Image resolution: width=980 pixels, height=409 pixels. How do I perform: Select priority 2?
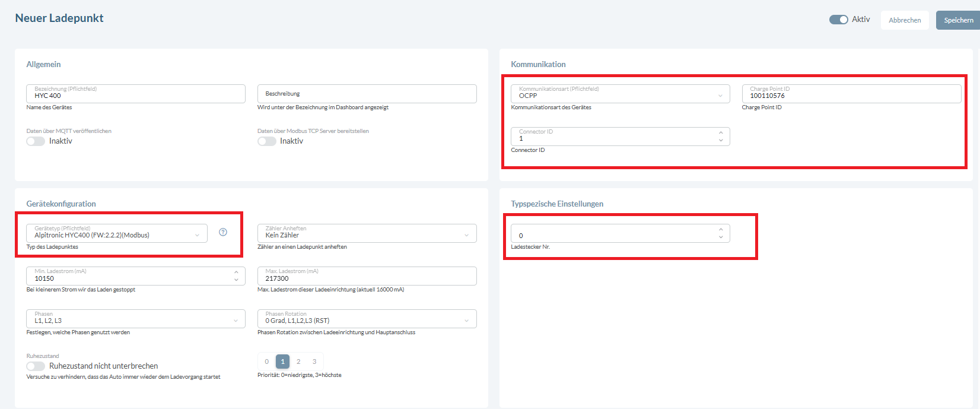[x=298, y=362]
